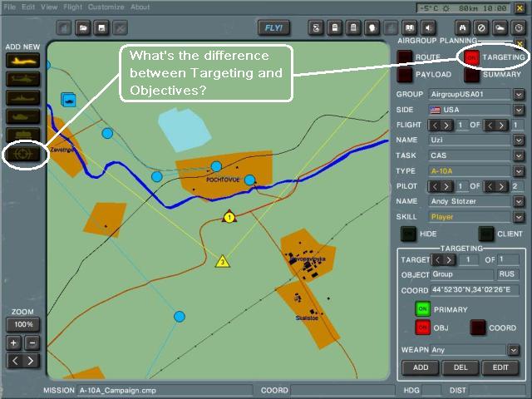The width and height of the screenshot is (532, 399).
Task: Enable the COORD targeting switch
Action: [478, 328]
